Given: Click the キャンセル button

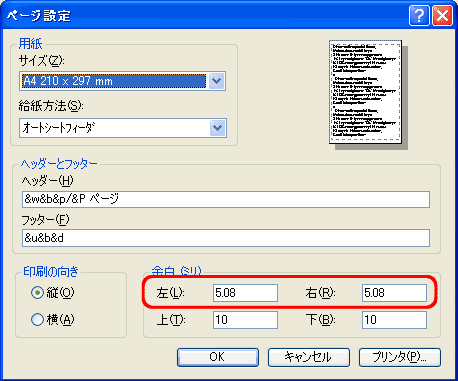Looking at the screenshot, I should tap(309, 357).
